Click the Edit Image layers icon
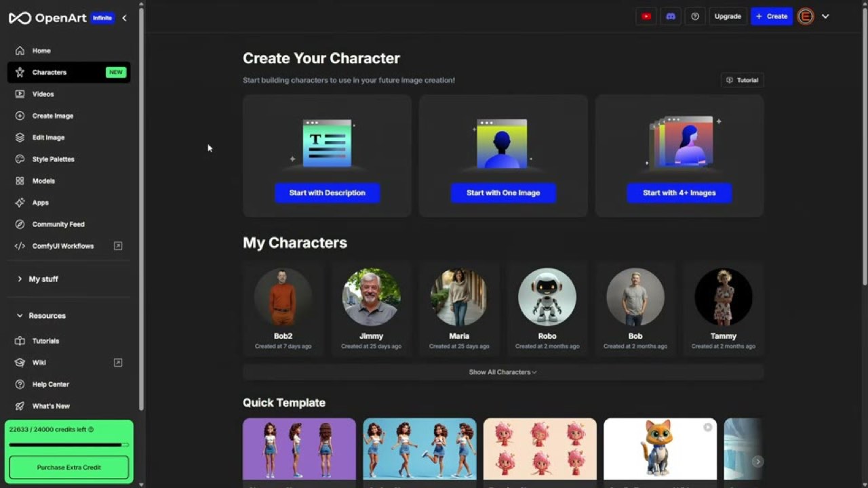The height and width of the screenshot is (488, 868). (x=20, y=138)
